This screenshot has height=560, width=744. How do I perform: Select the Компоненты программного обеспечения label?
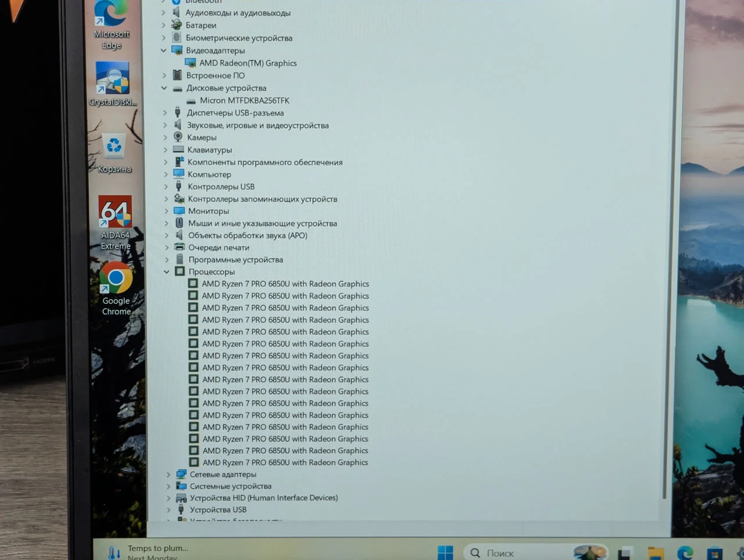[x=265, y=162]
